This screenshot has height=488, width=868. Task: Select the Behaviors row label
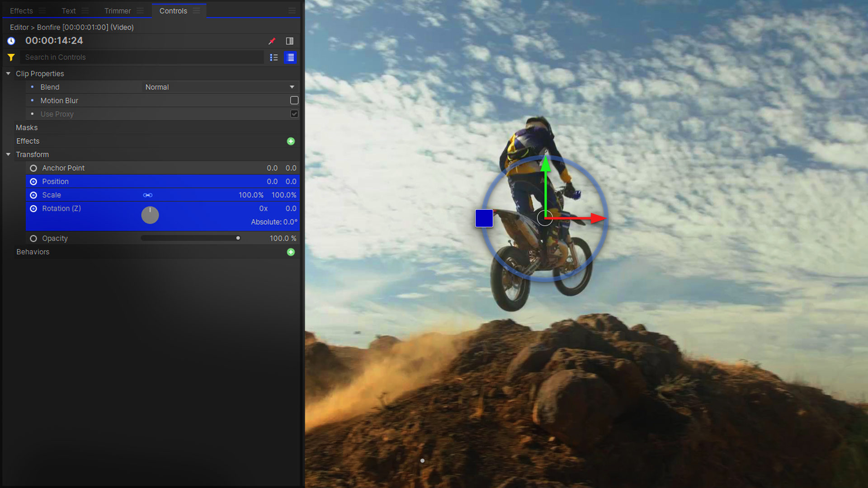pos(33,252)
